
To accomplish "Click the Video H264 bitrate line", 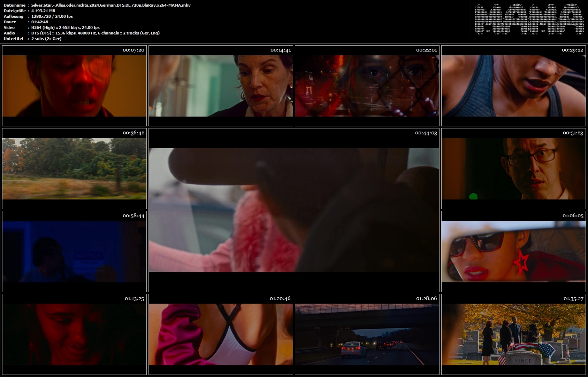I will (66, 28).
